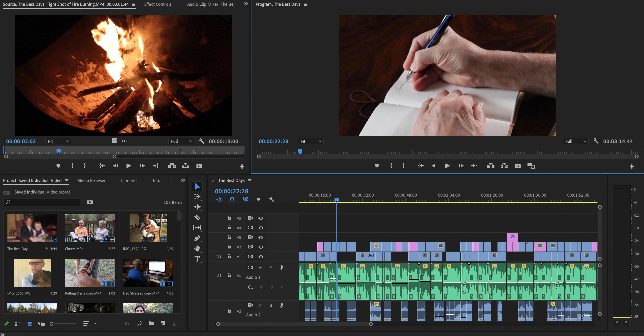Select the Razor tool
Screen dimensions: 644x336
coord(197,217)
